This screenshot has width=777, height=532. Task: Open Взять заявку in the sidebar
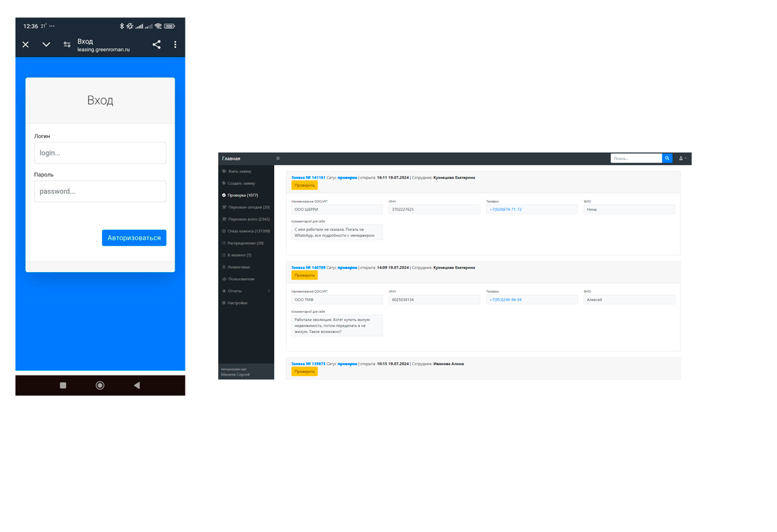pos(240,171)
